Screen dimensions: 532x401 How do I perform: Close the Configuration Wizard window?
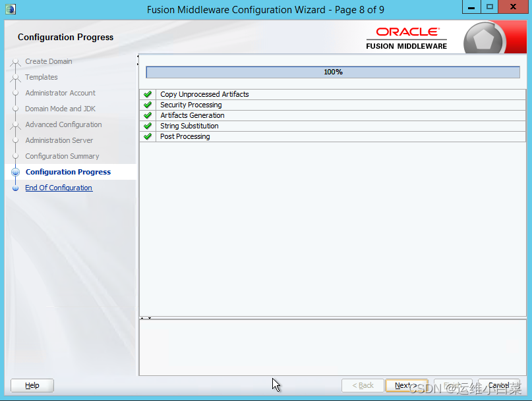(x=513, y=7)
